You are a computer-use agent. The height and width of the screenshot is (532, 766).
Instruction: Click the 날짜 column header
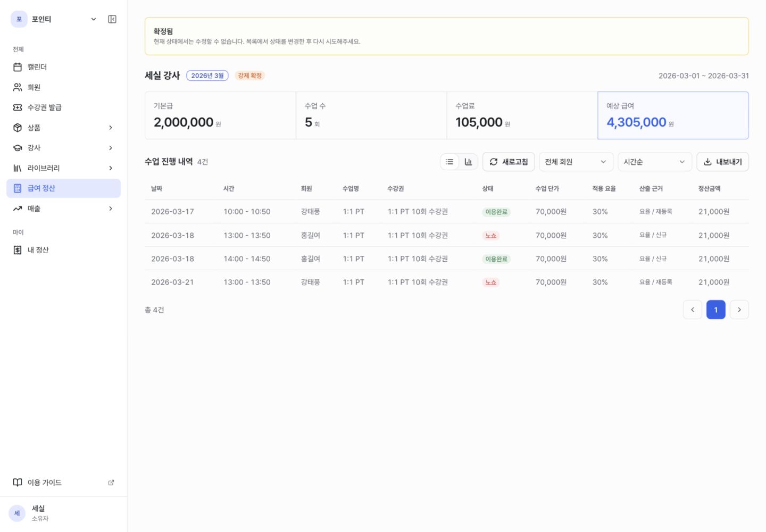(156, 188)
